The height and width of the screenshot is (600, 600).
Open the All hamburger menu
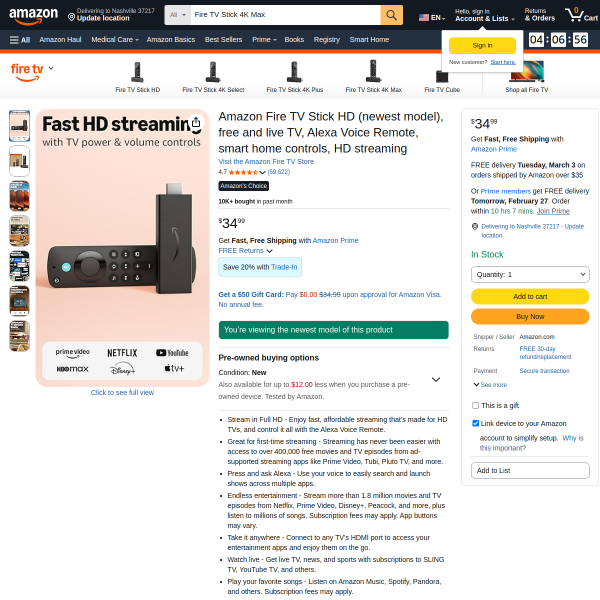point(20,40)
